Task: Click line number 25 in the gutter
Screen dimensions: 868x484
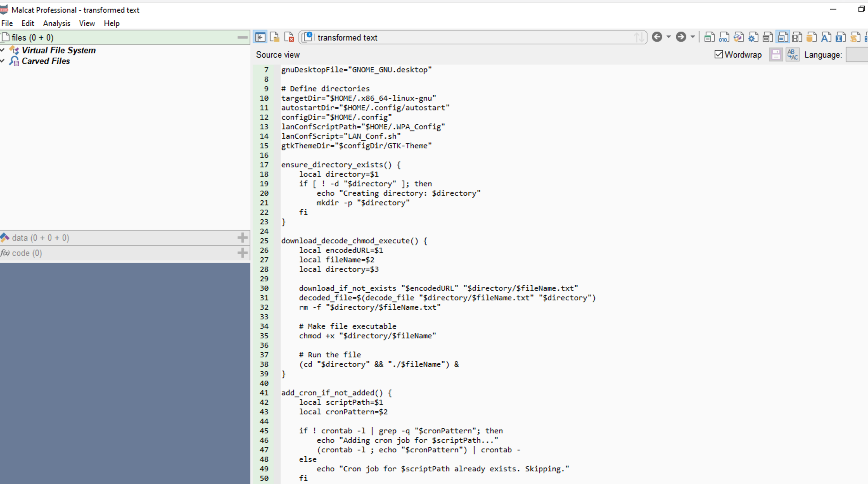Action: [x=264, y=241]
